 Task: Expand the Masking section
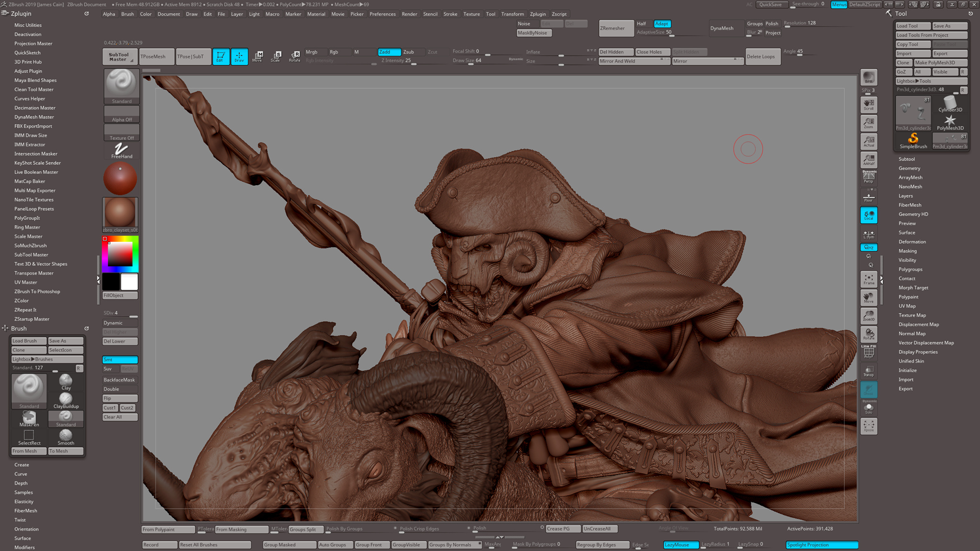pyautogui.click(x=907, y=251)
